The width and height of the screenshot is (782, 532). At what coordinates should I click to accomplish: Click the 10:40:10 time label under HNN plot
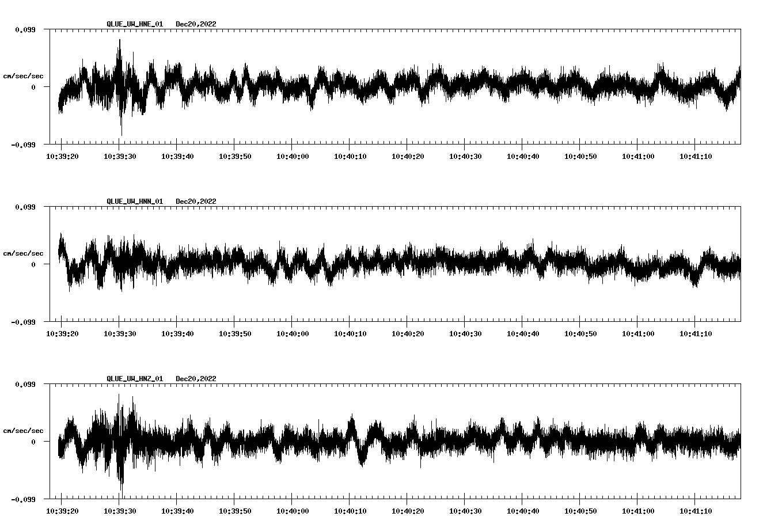pos(350,333)
